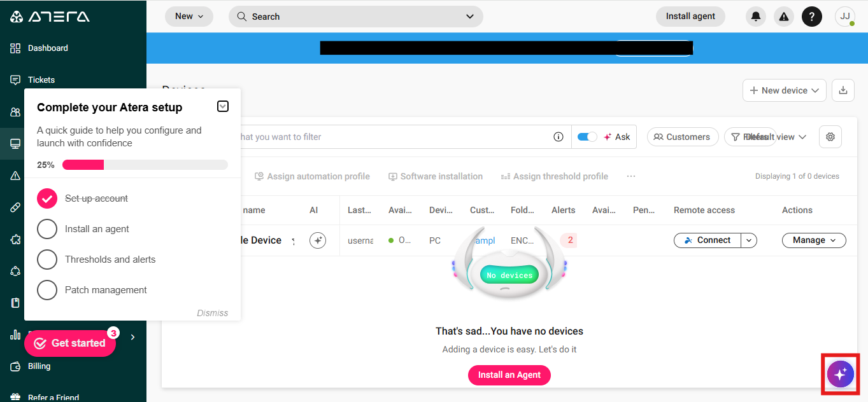The image size is (868, 402).
Task: Open the alerts warning icon in header
Action: (x=784, y=17)
